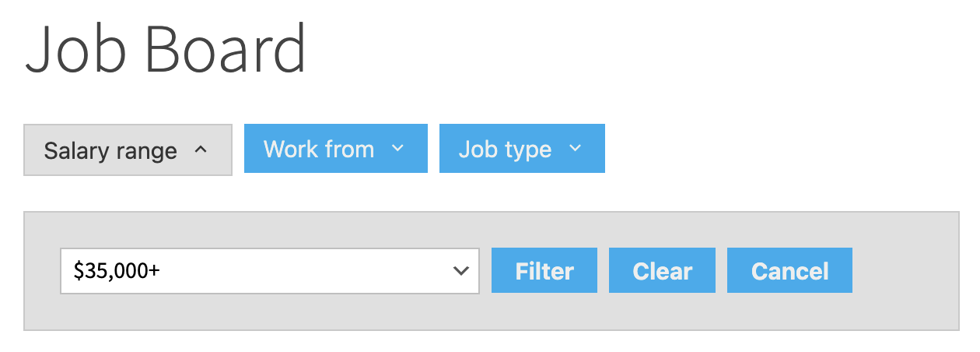Image resolution: width=980 pixels, height=352 pixels.
Task: Apply the salary selection with Filter
Action: (x=544, y=271)
